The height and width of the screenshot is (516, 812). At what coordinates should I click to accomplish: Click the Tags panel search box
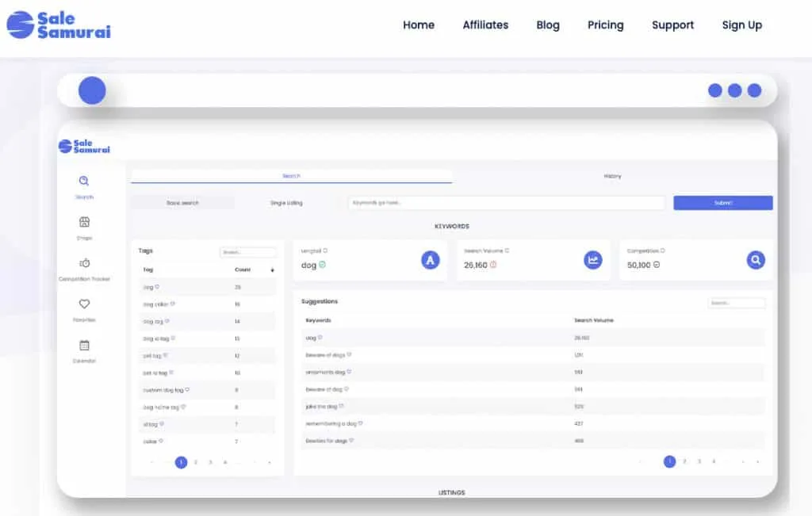pos(248,252)
